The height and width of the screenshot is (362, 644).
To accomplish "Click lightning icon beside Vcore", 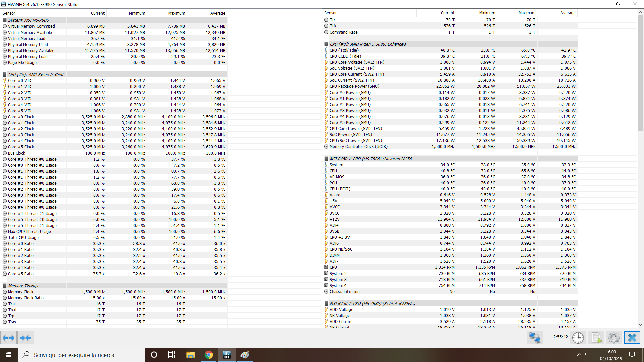I will click(326, 195).
